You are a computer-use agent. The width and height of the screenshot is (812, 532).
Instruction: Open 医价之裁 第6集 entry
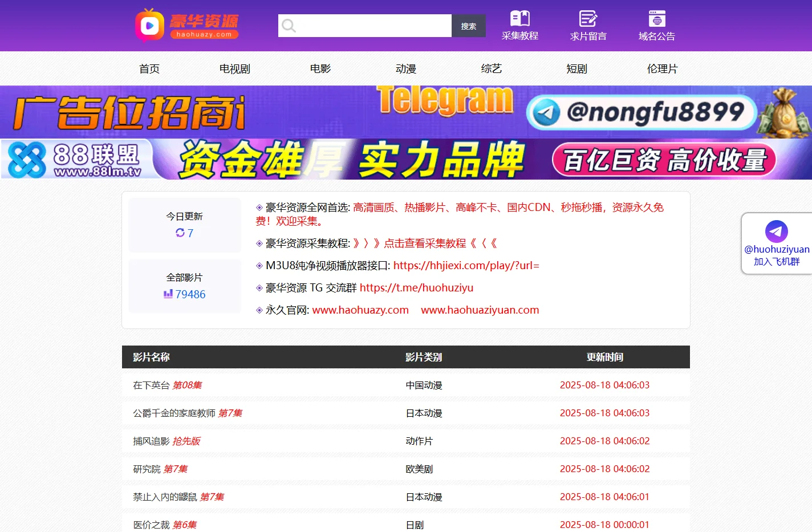[165, 525]
